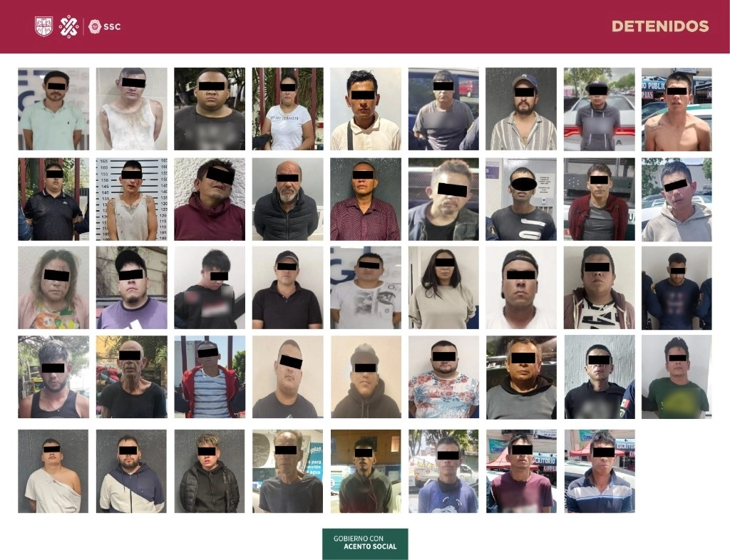Image resolution: width=730 pixels, height=560 pixels.
Task: Click the man in navy and white hoodie
Action: pyautogui.click(x=131, y=471)
